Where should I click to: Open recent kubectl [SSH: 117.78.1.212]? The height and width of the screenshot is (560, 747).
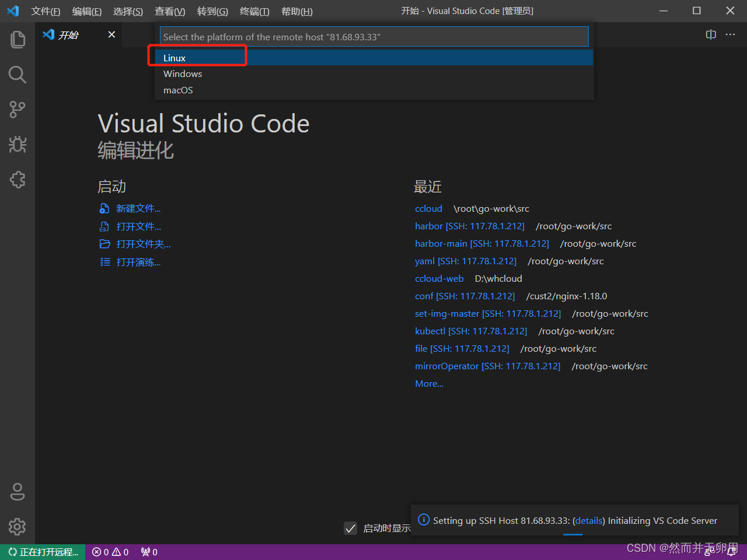[471, 331]
